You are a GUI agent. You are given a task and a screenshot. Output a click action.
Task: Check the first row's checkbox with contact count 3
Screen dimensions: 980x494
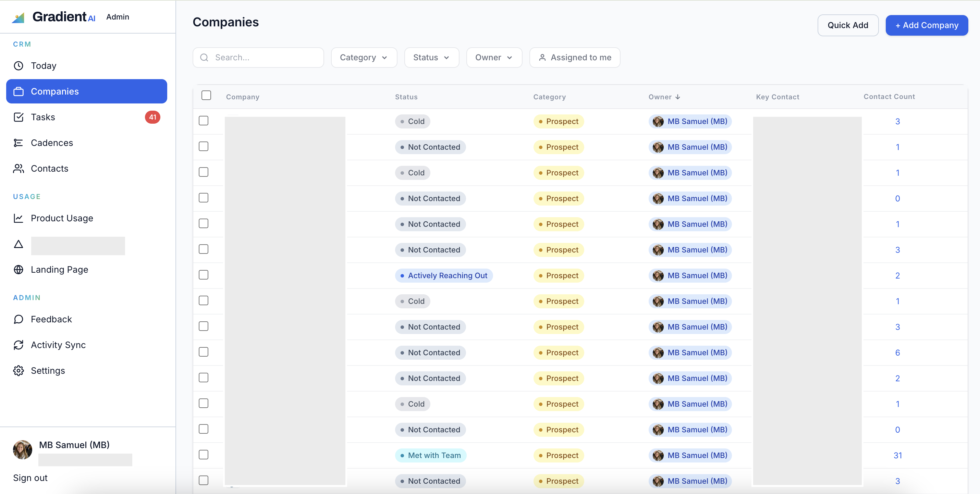pyautogui.click(x=204, y=121)
